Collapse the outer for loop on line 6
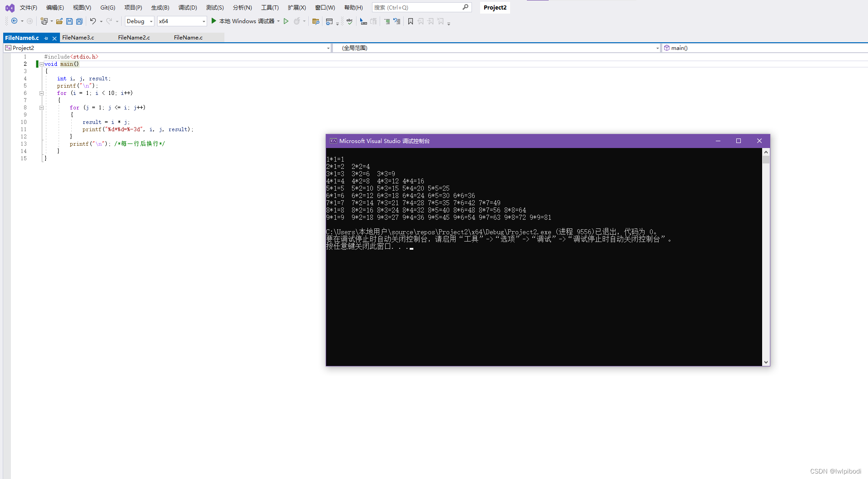 (x=41, y=93)
